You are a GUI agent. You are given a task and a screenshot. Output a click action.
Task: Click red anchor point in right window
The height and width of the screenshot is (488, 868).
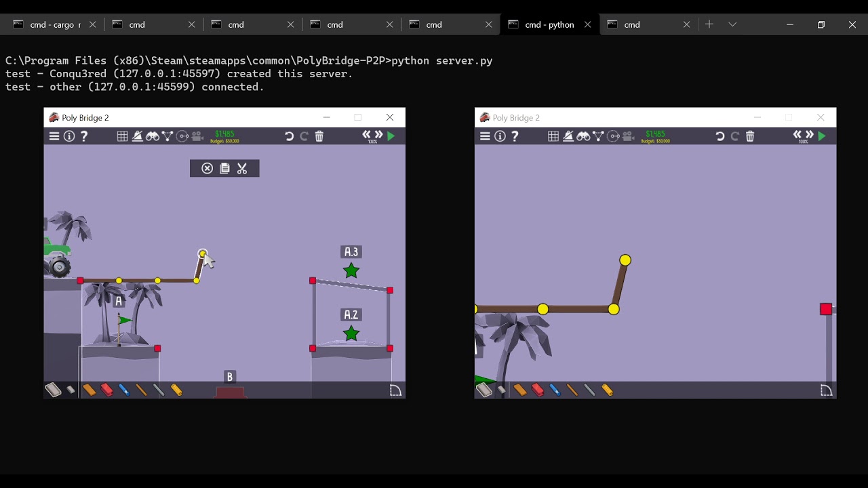tap(825, 309)
